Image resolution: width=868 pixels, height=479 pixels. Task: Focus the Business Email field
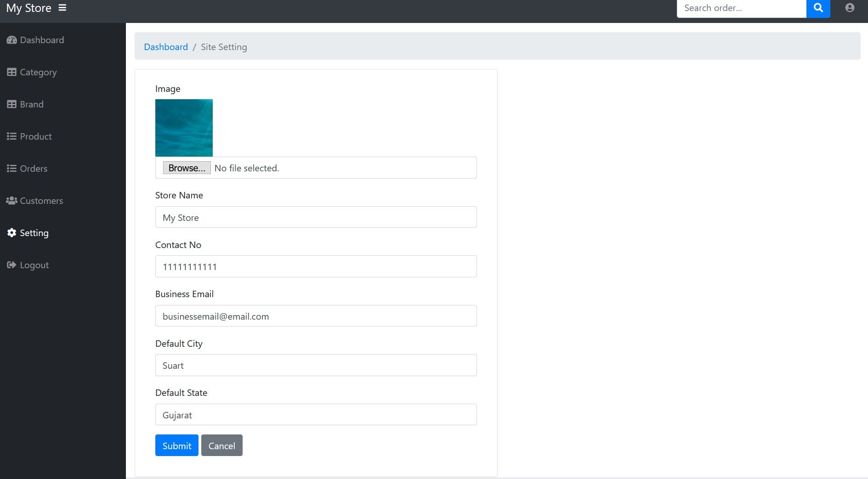pyautogui.click(x=316, y=316)
